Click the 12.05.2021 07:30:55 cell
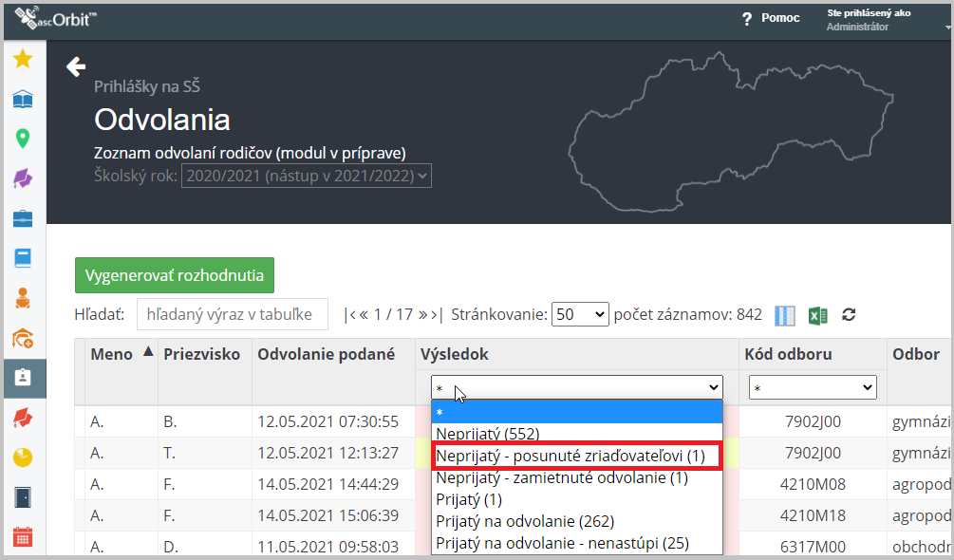The width and height of the screenshot is (954, 560). tap(327, 421)
